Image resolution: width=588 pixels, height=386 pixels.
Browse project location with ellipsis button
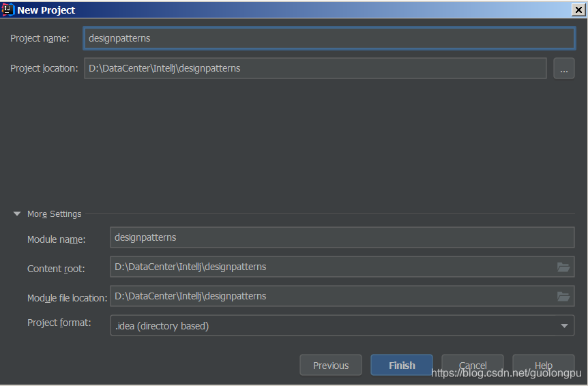coord(564,68)
